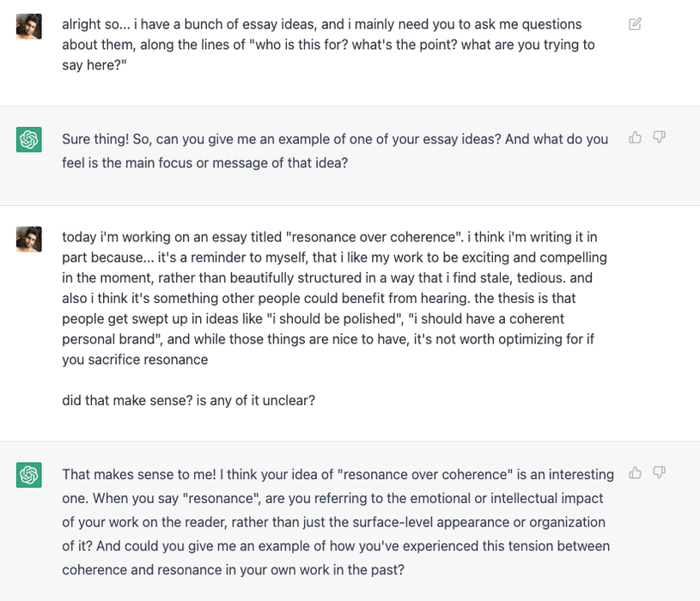Click the 'Sure thing!' assistant response text
The width and height of the screenshot is (700, 601).
[x=335, y=151]
